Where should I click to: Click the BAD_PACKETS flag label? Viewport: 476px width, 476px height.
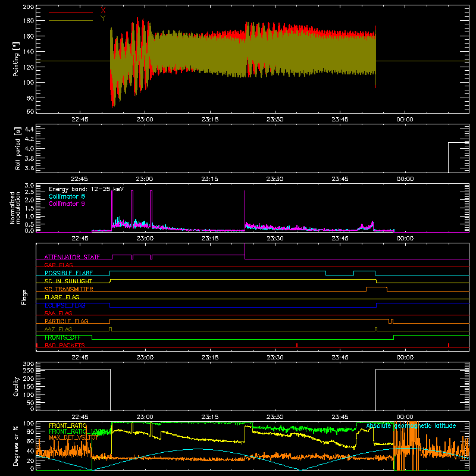click(x=65, y=345)
